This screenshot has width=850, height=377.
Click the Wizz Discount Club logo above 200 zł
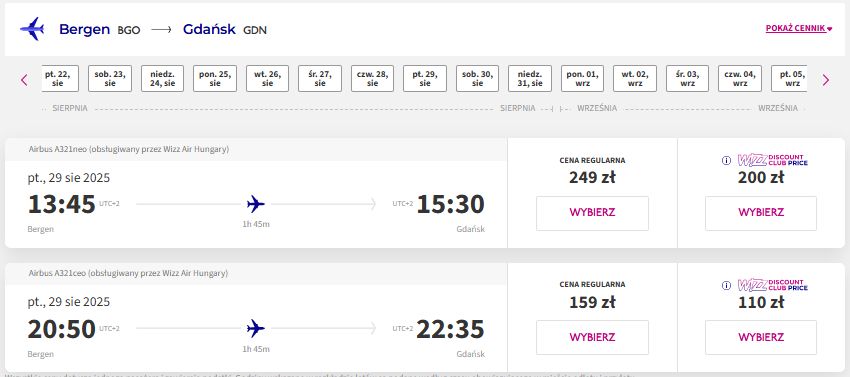pos(772,160)
